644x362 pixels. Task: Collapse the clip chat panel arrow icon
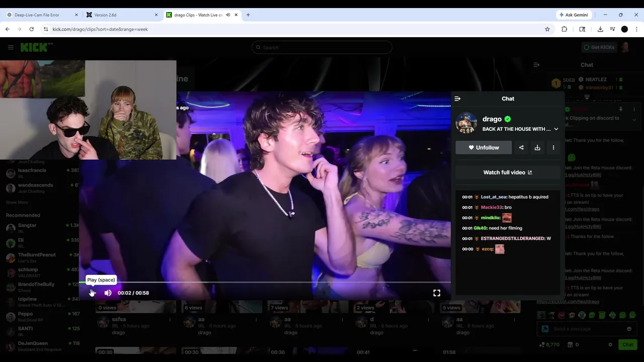[x=457, y=99]
